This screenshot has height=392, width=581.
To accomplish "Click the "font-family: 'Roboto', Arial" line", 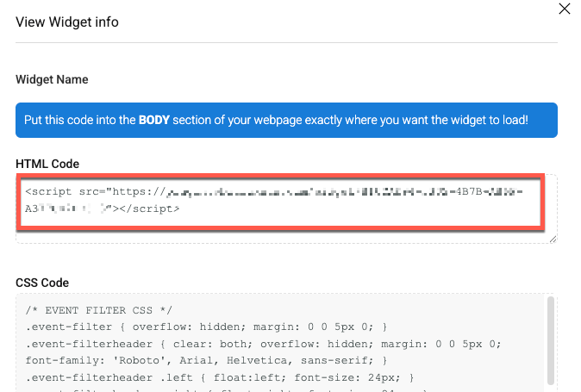I will coord(206,360).
